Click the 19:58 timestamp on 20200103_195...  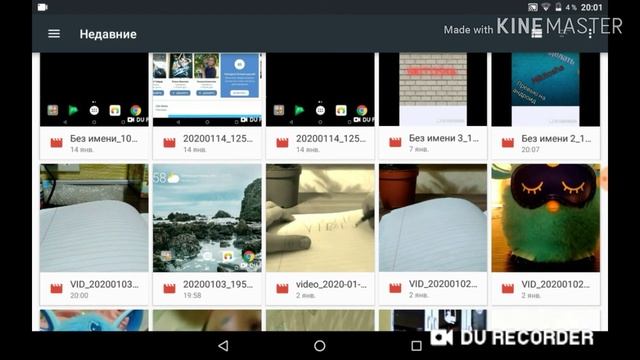point(192,295)
